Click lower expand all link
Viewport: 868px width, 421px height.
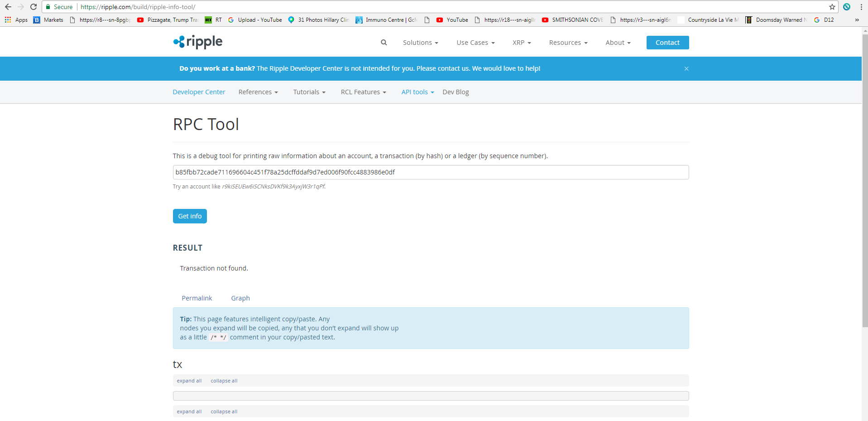[x=189, y=411]
